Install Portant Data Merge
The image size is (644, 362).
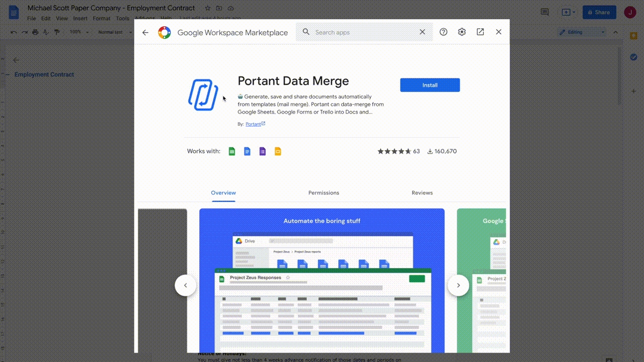pos(430,85)
